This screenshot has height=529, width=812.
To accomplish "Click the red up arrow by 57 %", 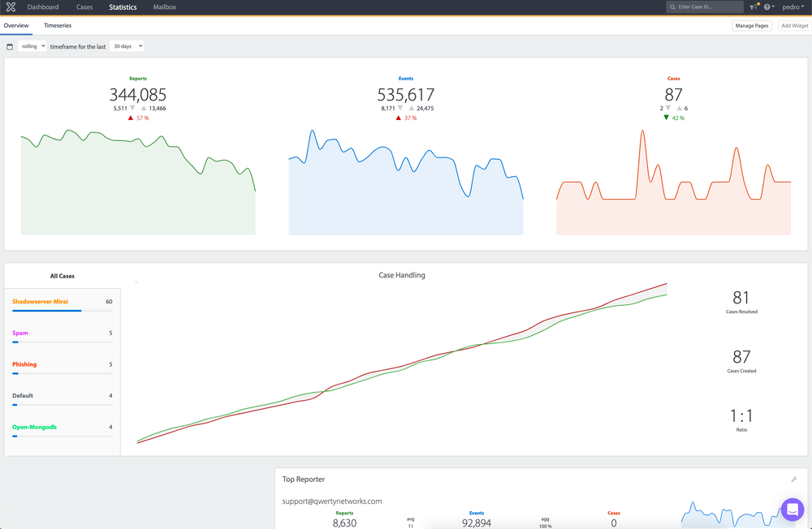I will point(131,118).
